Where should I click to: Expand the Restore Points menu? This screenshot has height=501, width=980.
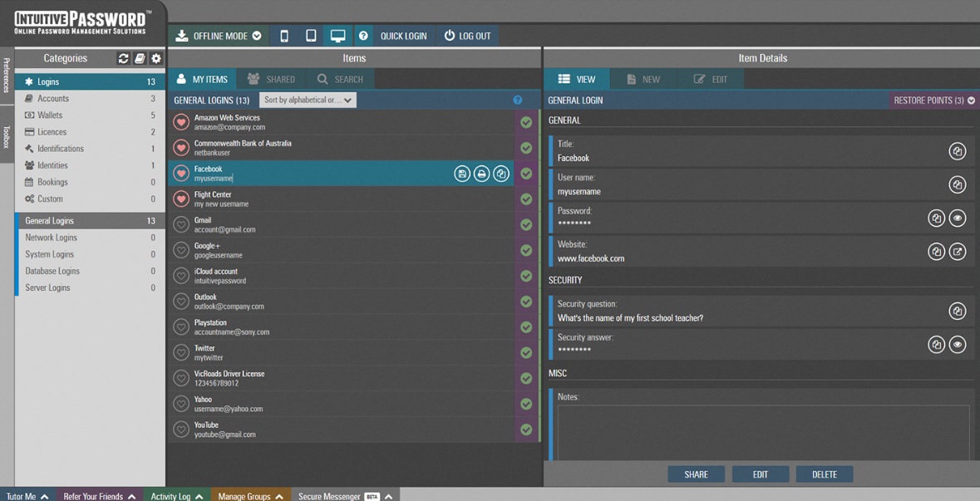point(933,100)
